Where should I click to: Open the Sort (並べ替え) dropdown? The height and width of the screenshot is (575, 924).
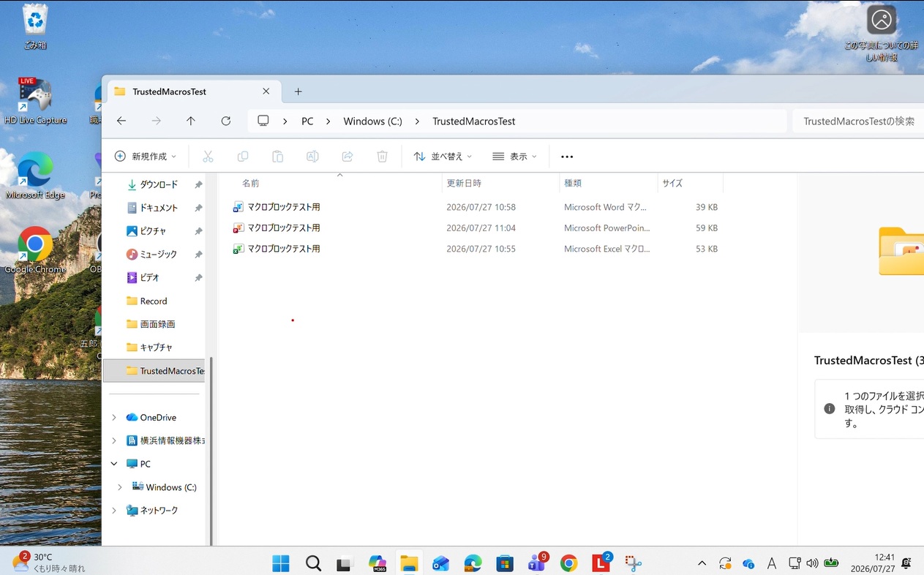(x=443, y=157)
